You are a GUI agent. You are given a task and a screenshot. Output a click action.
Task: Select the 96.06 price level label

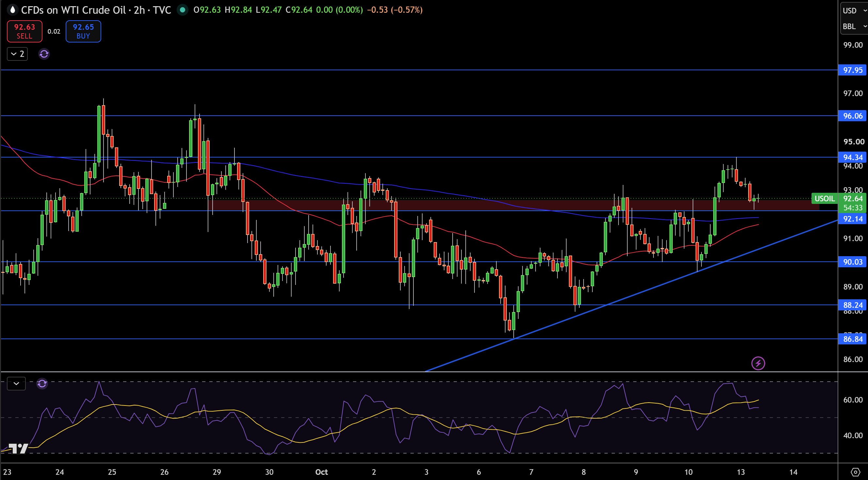[853, 116]
